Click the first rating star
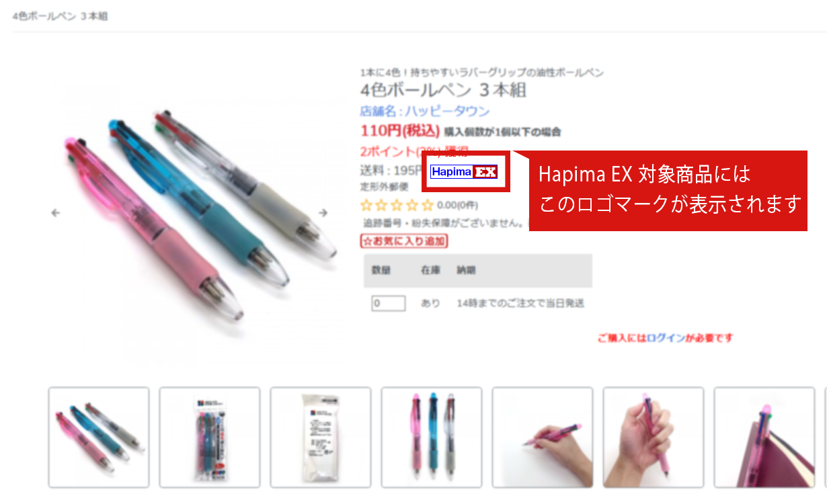Image resolution: width=827 pixels, height=504 pixels. (x=367, y=206)
